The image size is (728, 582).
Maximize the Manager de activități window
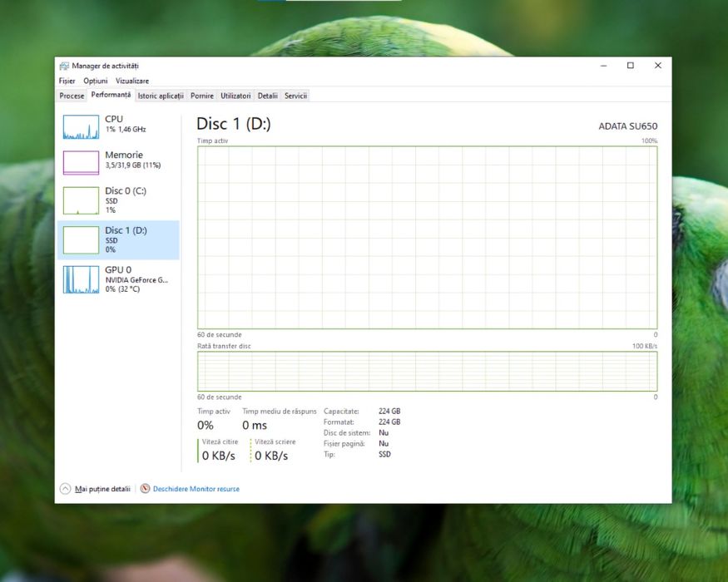631,66
